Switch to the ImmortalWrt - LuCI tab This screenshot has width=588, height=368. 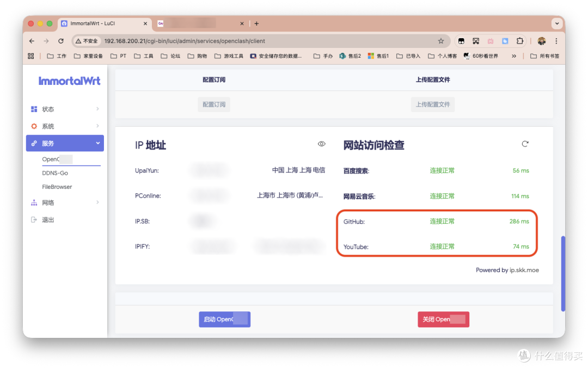point(104,23)
